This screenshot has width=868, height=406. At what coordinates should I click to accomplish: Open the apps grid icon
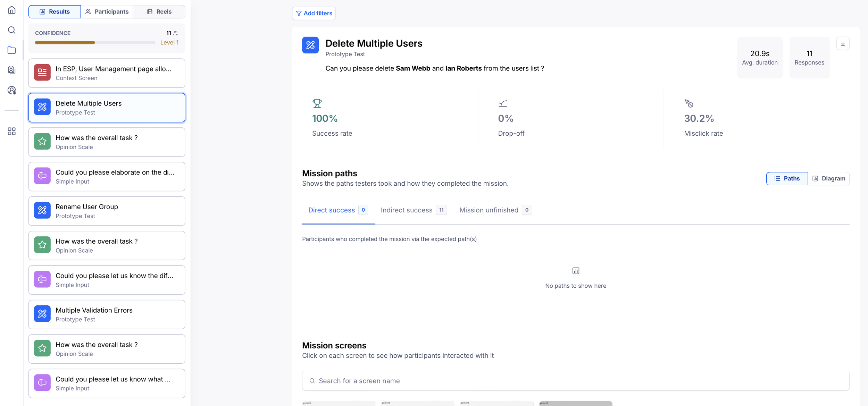coord(11,131)
